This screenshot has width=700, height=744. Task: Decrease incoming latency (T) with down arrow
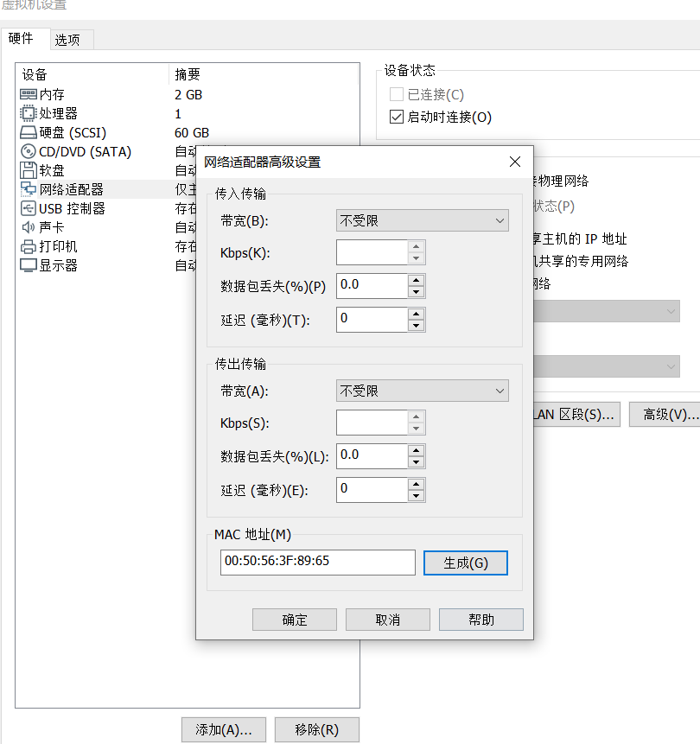[x=417, y=326]
